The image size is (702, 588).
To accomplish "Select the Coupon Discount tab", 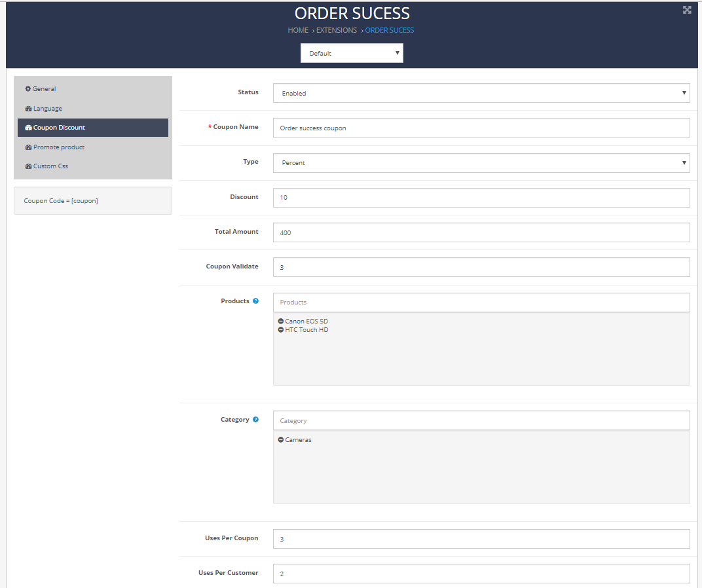I will click(93, 128).
